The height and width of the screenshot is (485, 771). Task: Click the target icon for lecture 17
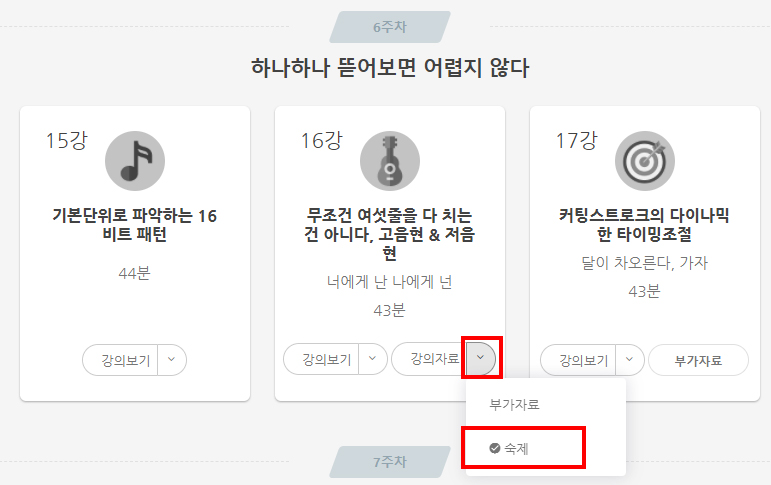coord(645,161)
